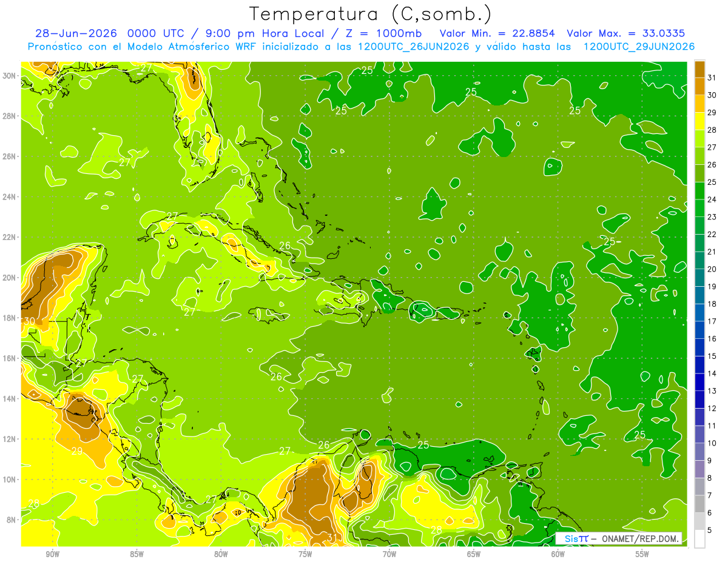Viewport: 728px width, 562px height.
Task: Click the legend swatch between 30 and 31
Action: tap(699, 86)
